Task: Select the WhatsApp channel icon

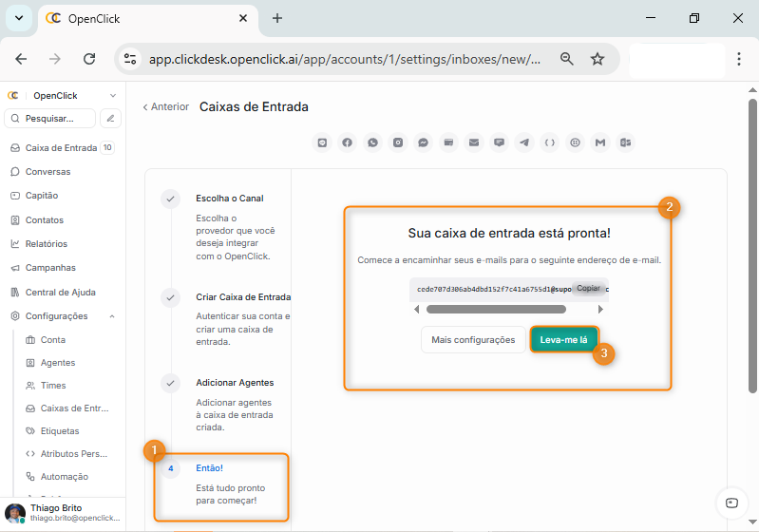Action: tap(373, 142)
